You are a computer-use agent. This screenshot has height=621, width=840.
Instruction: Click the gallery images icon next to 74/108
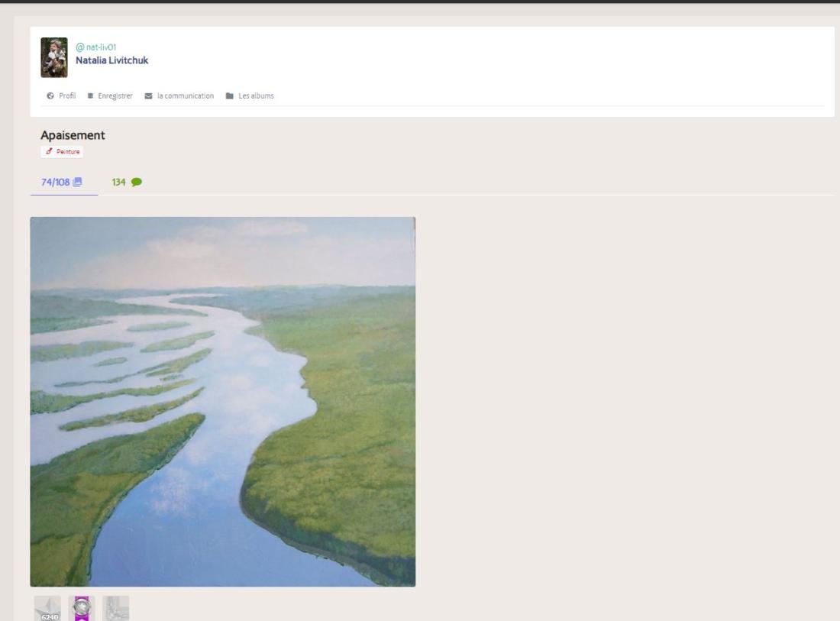(78, 182)
